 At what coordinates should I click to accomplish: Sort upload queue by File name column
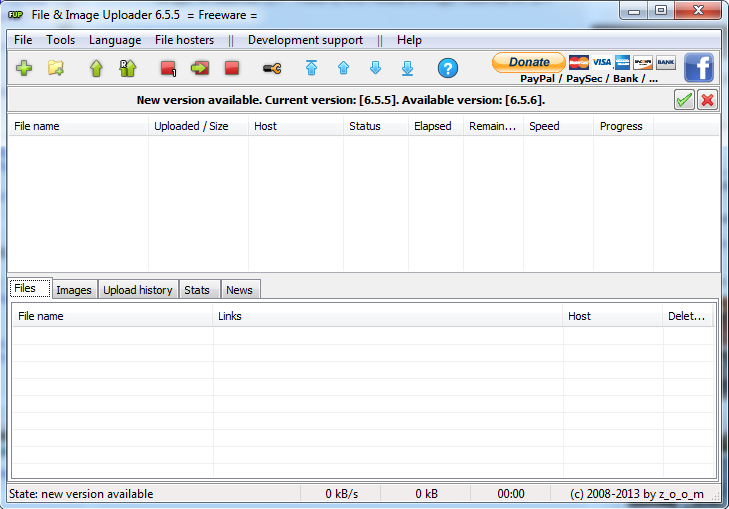click(x=78, y=126)
